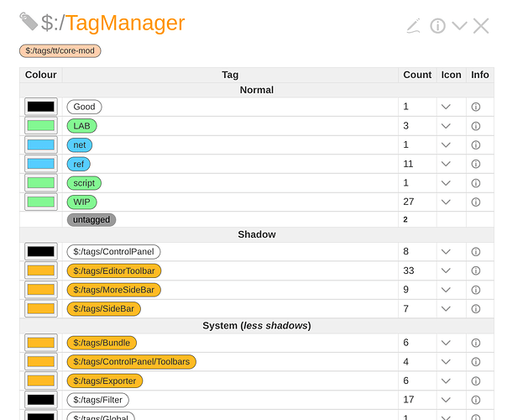Expand icon dropdown for script tag

(446, 183)
